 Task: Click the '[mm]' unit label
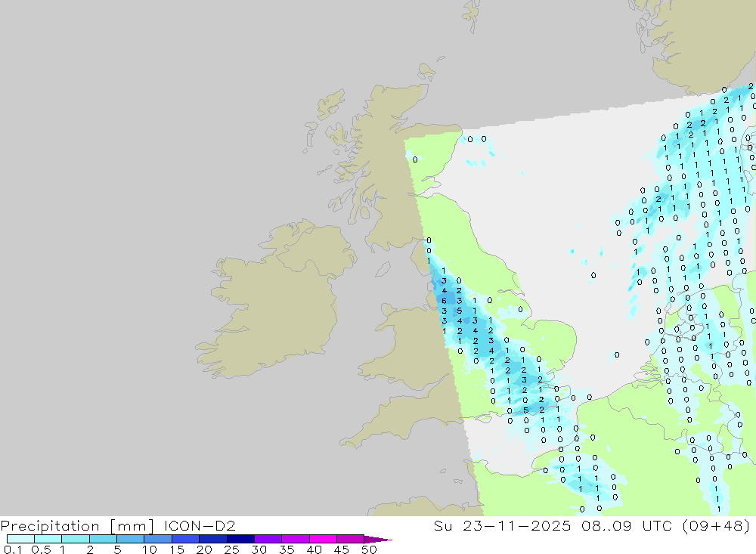pos(132,526)
